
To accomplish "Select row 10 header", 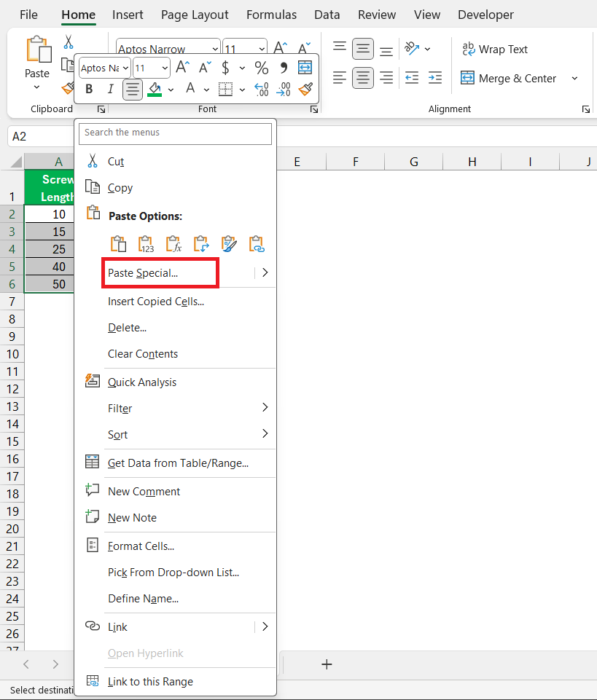I will coord(12,354).
